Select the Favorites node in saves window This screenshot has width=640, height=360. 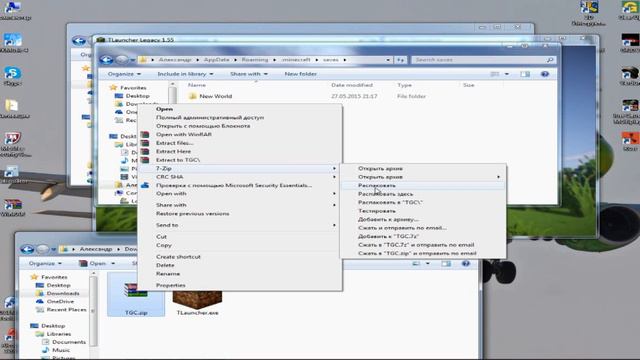click(x=133, y=88)
